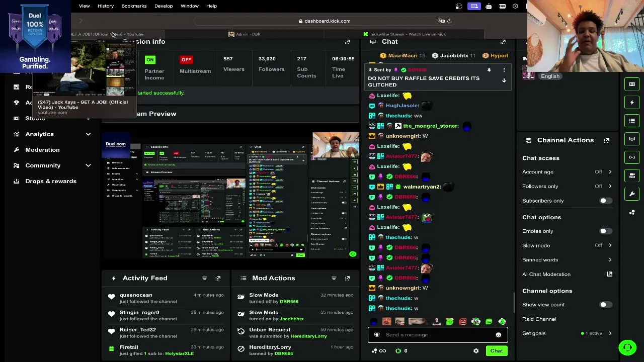Click the green Chat send button
The height and width of the screenshot is (362, 644).
[497, 351]
